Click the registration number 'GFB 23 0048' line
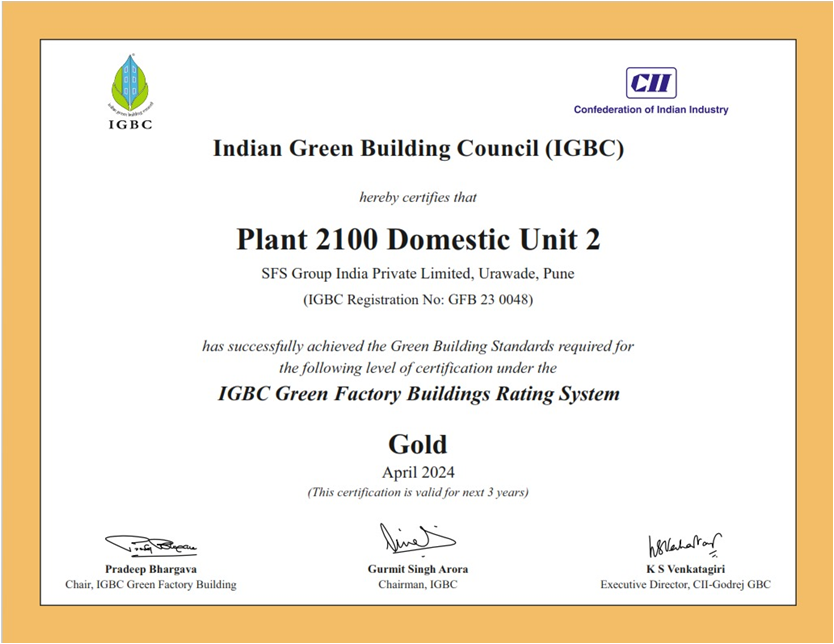834x644 pixels. tap(418, 299)
